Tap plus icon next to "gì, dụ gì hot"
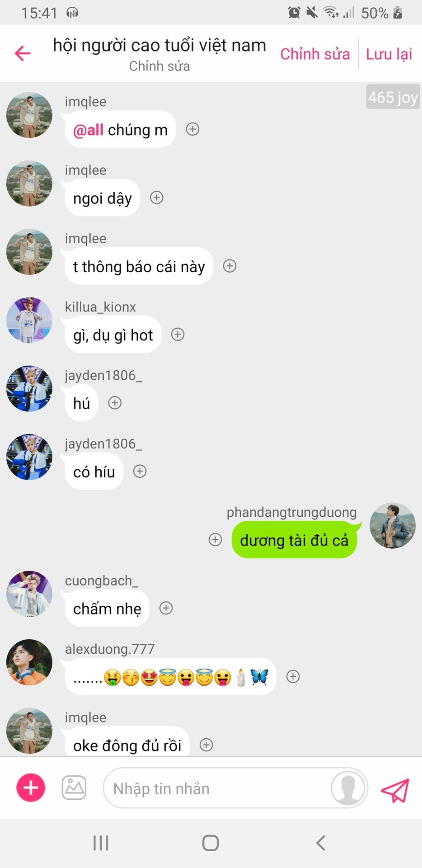Viewport: 422px width, 868px height. (x=178, y=335)
